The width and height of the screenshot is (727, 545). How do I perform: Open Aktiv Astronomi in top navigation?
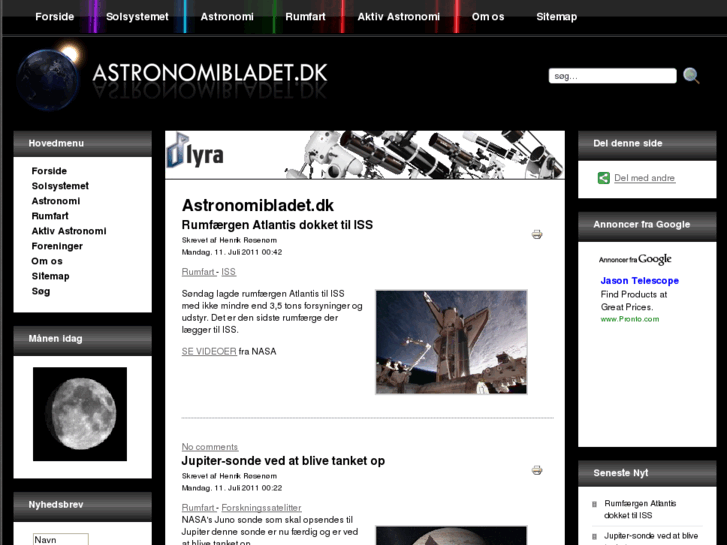click(399, 17)
